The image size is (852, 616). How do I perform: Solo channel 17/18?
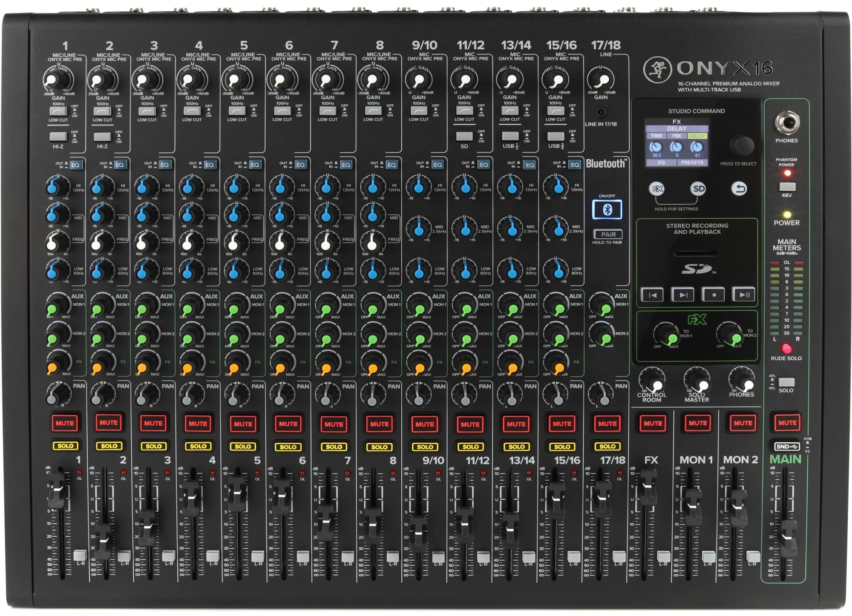click(607, 446)
